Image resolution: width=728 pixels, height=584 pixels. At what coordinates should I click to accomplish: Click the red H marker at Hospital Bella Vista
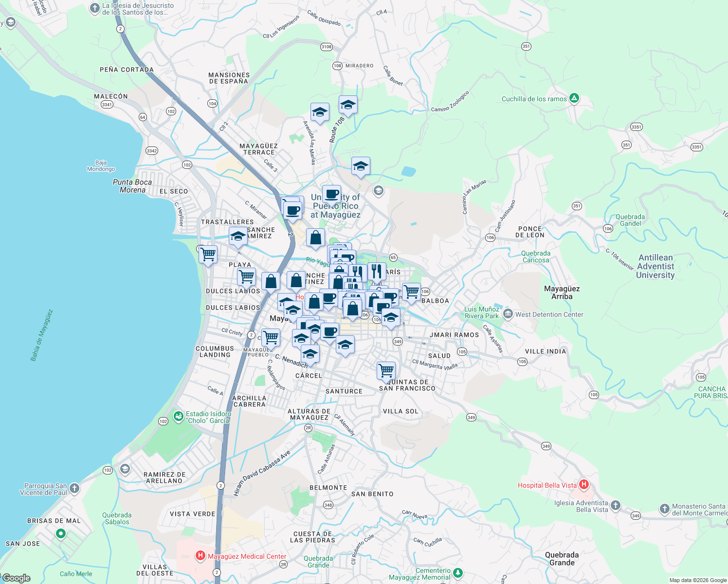[583, 485]
